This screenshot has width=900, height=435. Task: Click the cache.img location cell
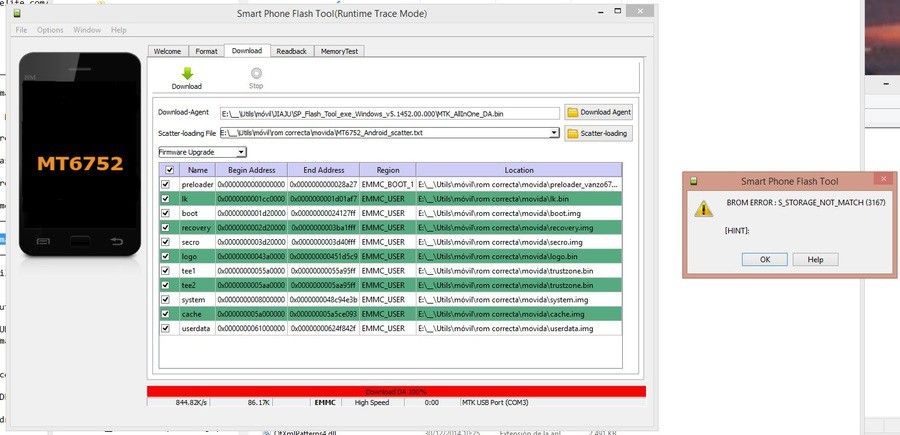(x=519, y=314)
